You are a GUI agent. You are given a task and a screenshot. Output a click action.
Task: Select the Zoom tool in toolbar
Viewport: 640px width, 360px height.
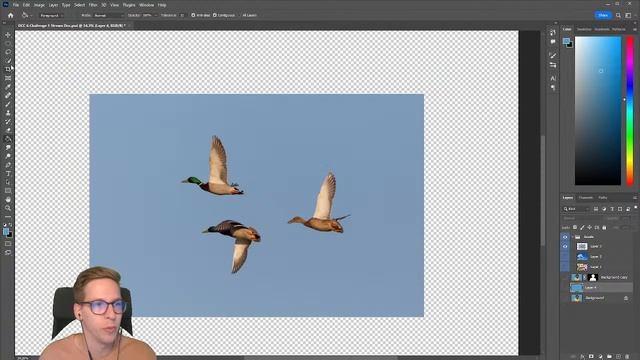8,208
